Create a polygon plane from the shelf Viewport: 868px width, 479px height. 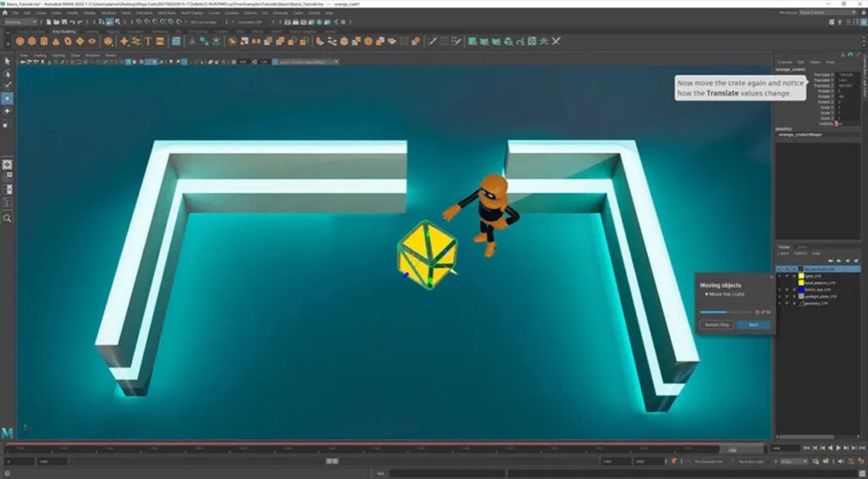(80, 41)
